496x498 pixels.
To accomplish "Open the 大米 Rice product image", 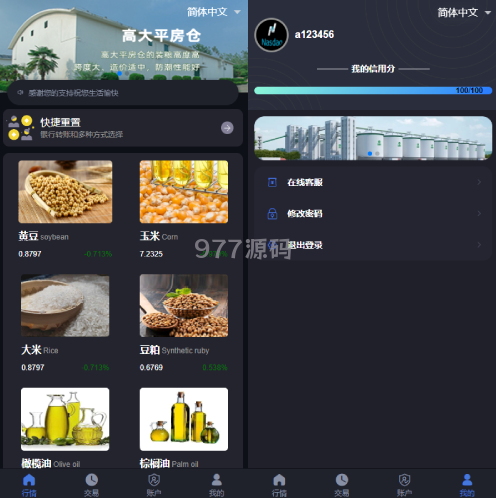I will pyautogui.click(x=65, y=305).
